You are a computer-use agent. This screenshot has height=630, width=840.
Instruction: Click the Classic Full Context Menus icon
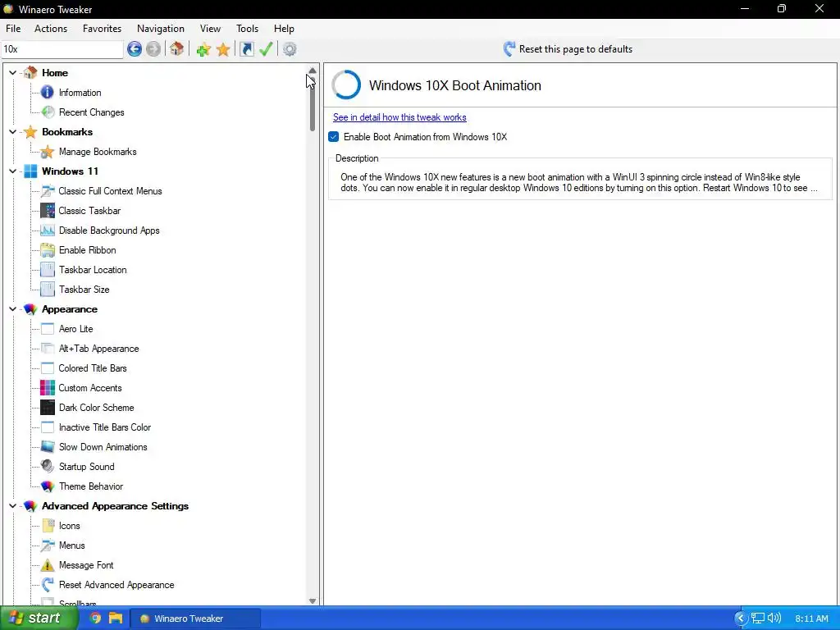point(48,190)
